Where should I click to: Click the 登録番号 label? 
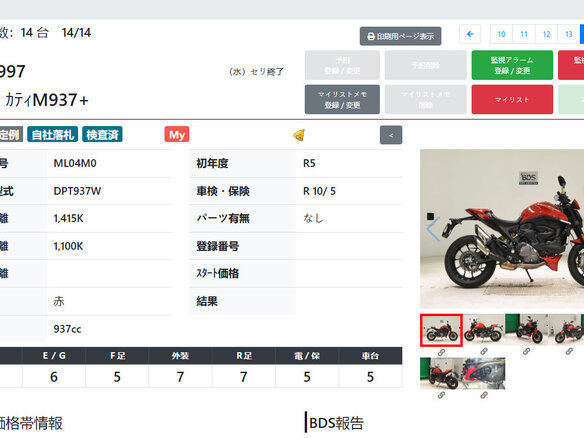(x=218, y=246)
